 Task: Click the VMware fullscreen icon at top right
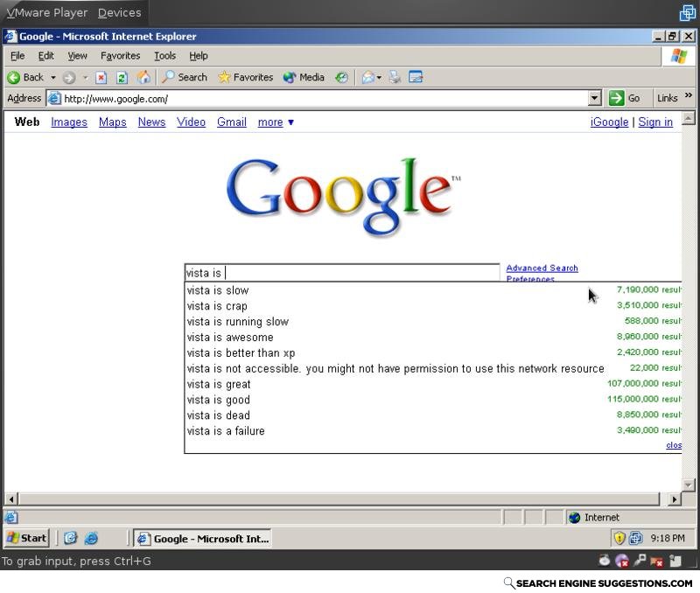click(x=688, y=13)
